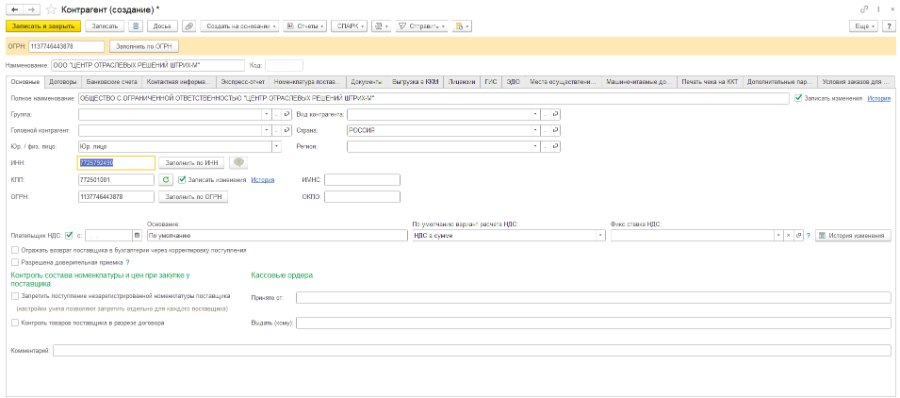900x398 pixels.
Task: Open attached files via paperclip icon
Action: point(189,26)
